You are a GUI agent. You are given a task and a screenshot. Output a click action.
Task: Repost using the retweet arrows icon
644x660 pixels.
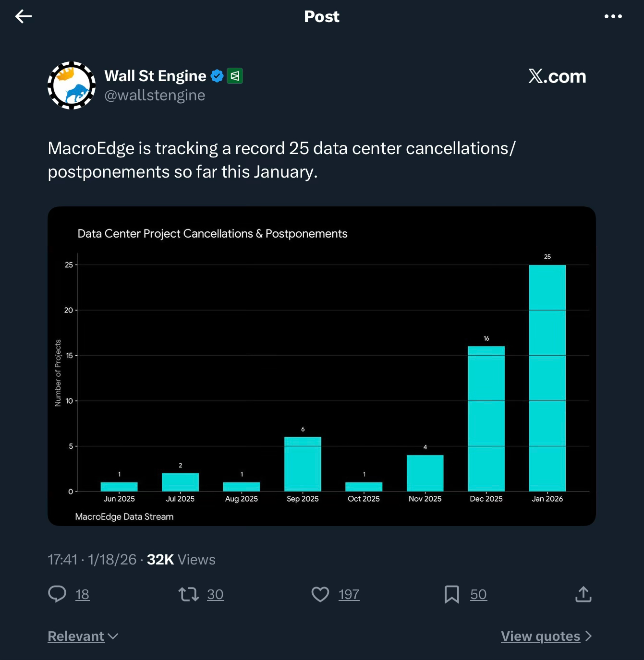click(x=188, y=594)
